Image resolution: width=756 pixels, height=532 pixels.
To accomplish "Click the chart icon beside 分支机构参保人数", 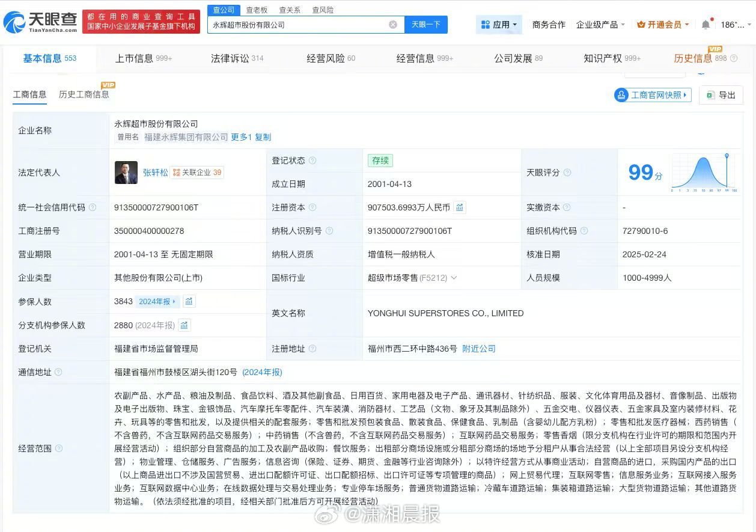I will coord(184,325).
